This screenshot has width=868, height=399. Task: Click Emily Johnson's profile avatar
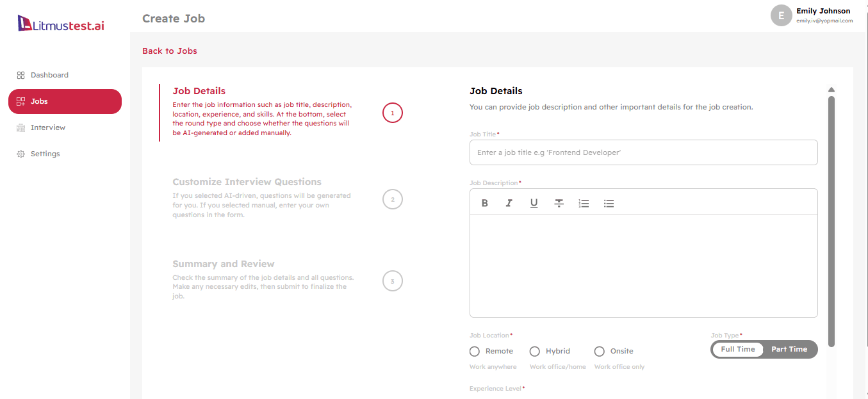781,15
